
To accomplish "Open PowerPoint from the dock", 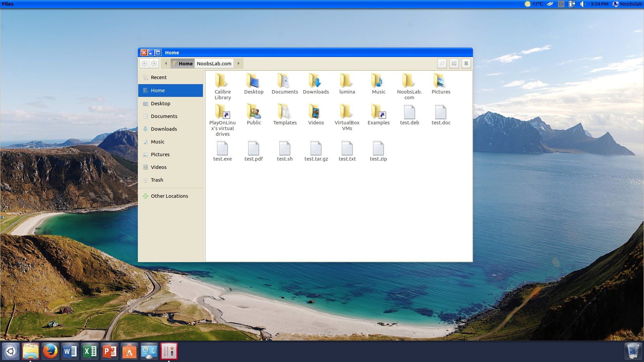I will pyautogui.click(x=109, y=351).
